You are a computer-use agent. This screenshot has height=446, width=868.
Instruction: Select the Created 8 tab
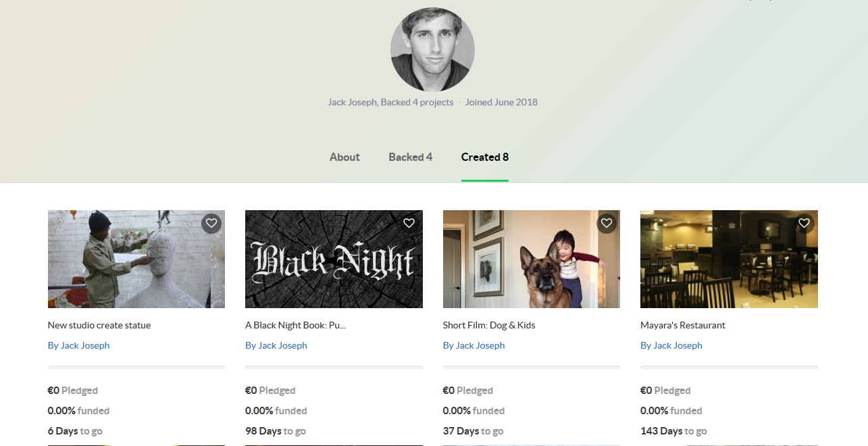click(x=485, y=157)
